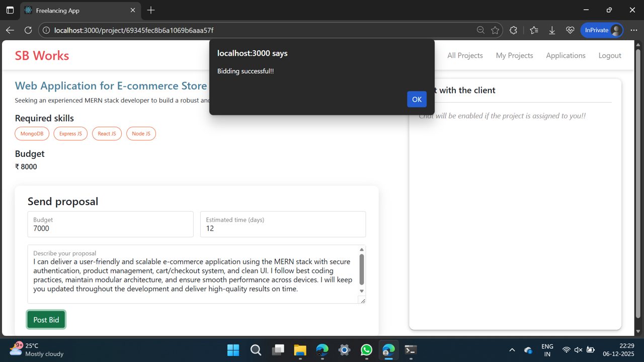Image resolution: width=644 pixels, height=362 pixels.
Task: Open Windows Start menu
Action: (233, 350)
